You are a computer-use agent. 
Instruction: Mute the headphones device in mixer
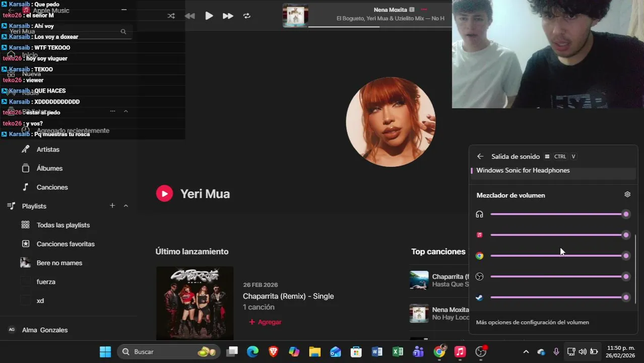479,214
